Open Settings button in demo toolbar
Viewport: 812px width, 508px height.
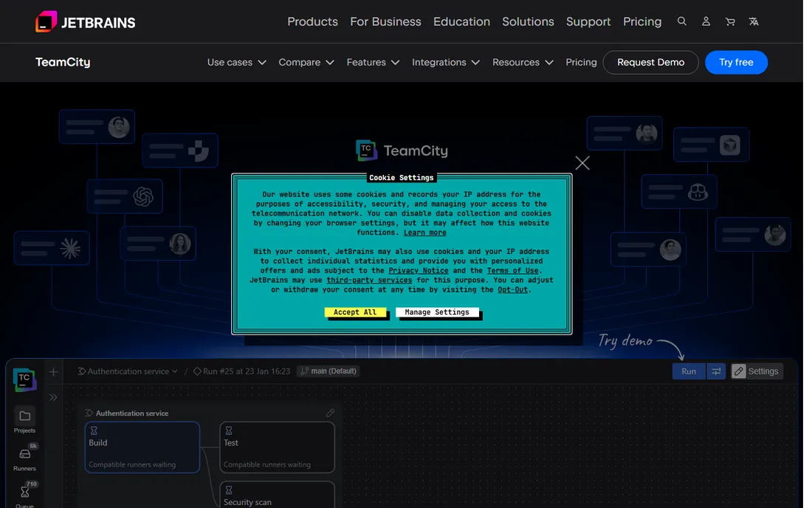757,371
